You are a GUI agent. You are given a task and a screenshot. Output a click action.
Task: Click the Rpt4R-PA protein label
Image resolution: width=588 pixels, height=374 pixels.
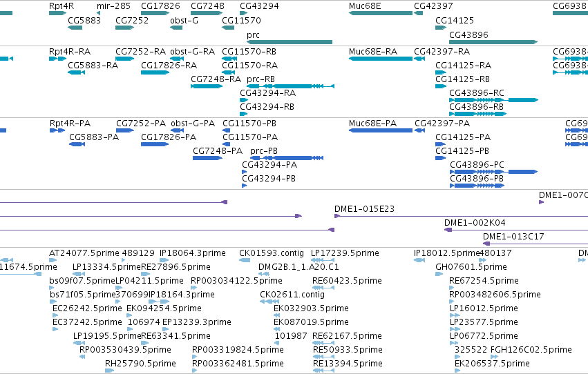point(70,124)
